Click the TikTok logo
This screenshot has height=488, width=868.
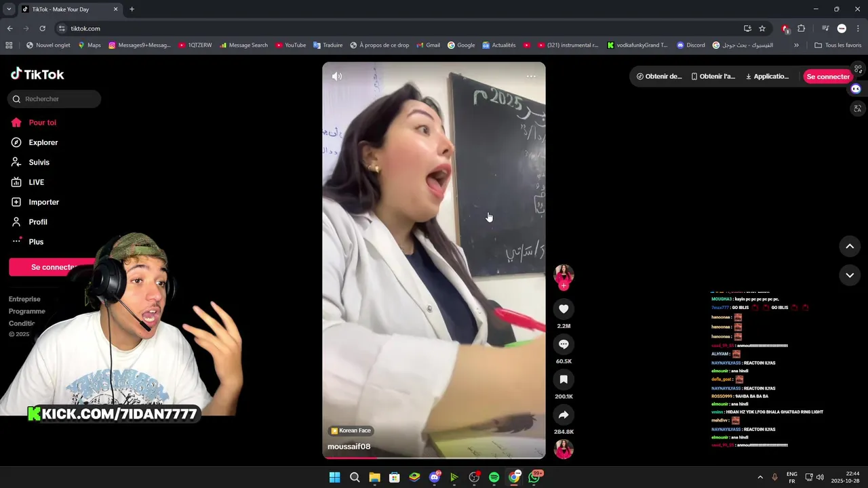pos(37,74)
